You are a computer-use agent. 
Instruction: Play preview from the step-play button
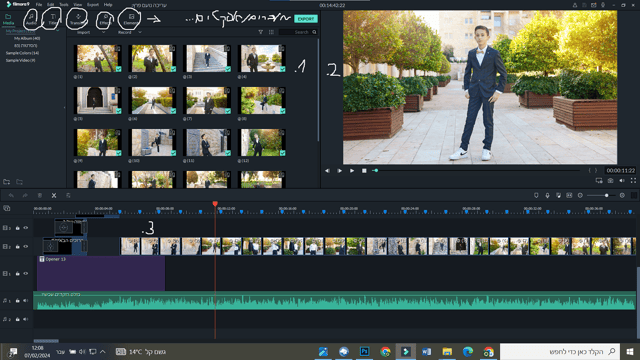pos(340,171)
